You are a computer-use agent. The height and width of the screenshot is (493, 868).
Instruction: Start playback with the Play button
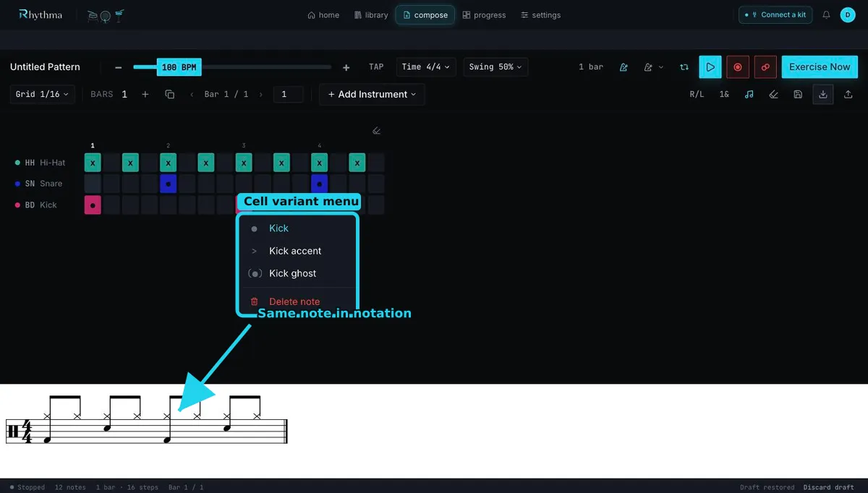coord(710,67)
